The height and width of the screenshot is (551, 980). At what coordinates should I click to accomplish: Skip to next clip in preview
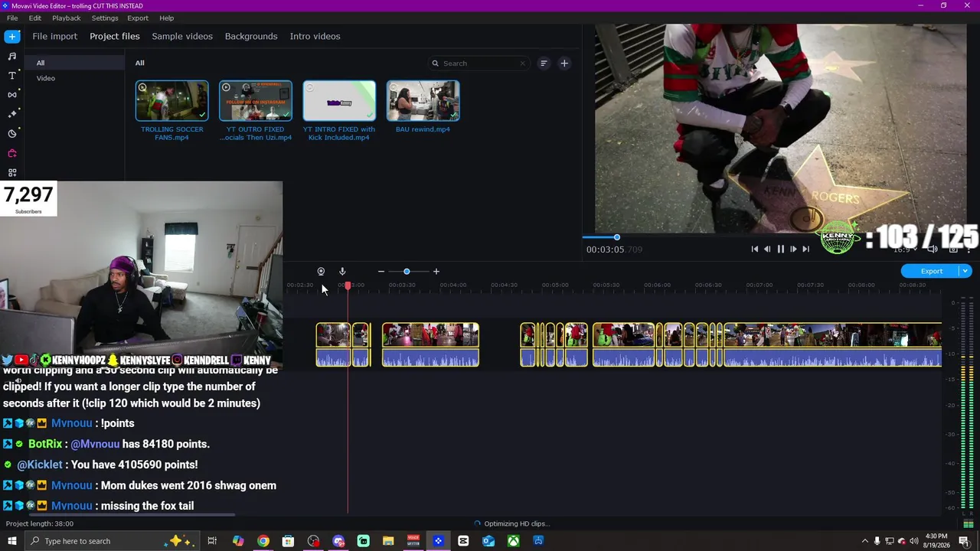[x=805, y=249]
